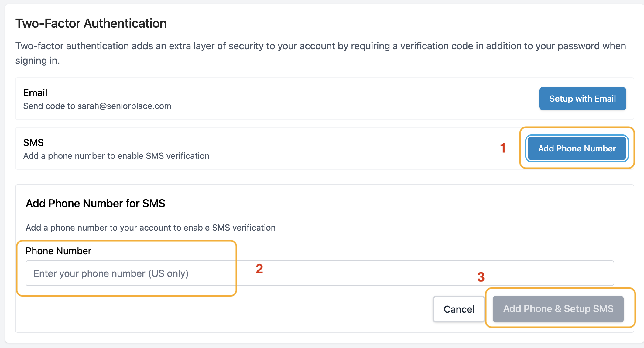Click the red step number 2 marker

[259, 269]
